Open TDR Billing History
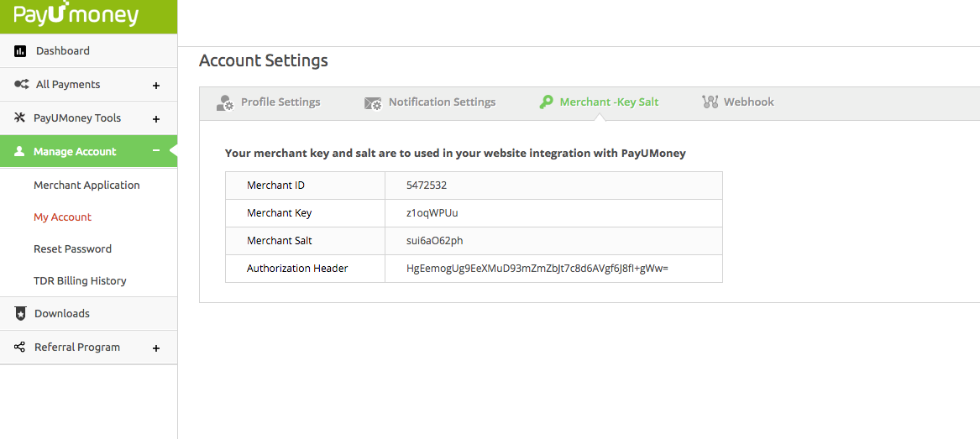The width and height of the screenshot is (980, 439). [x=80, y=281]
